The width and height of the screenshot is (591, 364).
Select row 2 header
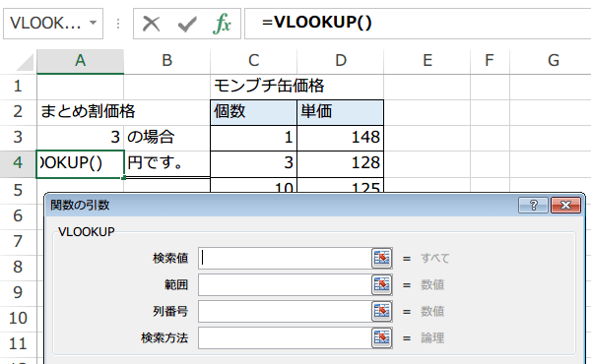18,112
